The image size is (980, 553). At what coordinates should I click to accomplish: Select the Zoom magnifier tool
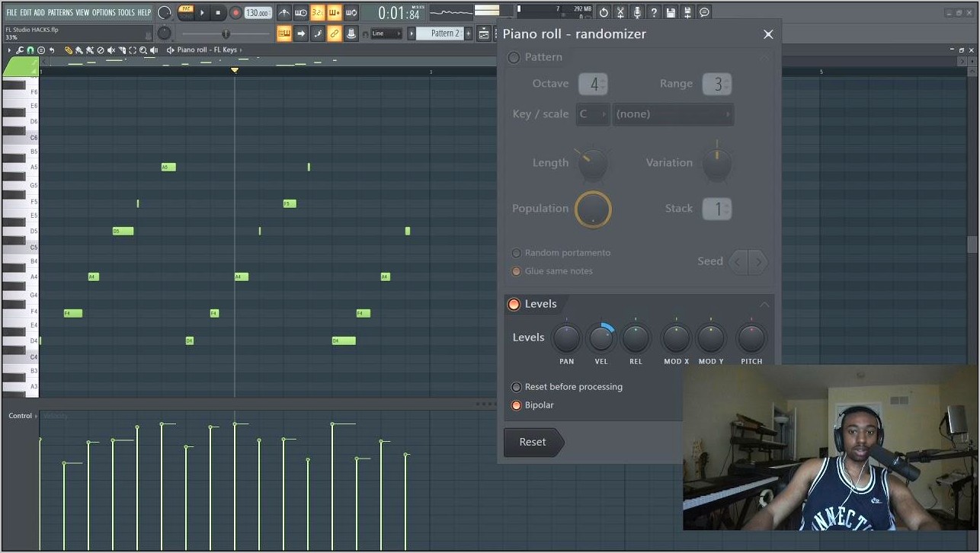143,50
